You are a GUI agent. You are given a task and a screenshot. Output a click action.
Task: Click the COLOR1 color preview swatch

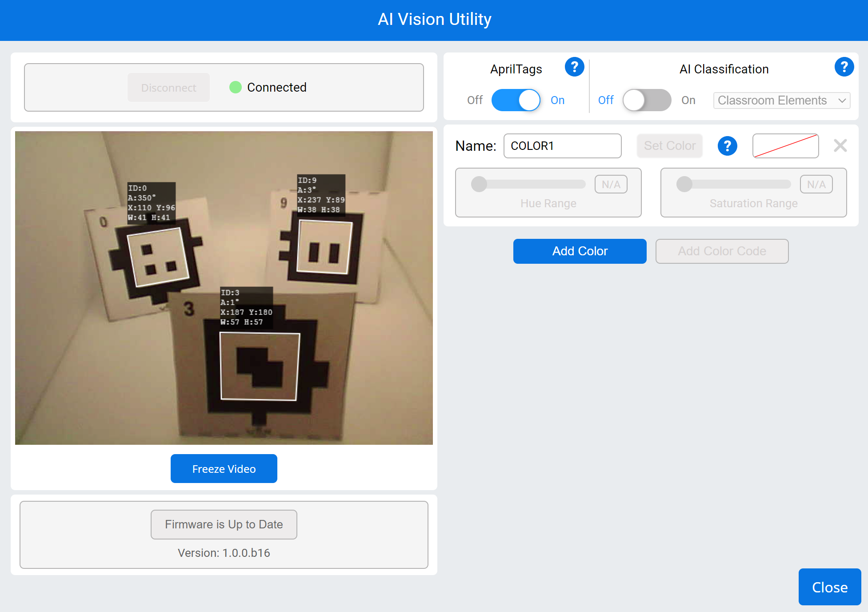click(x=785, y=145)
